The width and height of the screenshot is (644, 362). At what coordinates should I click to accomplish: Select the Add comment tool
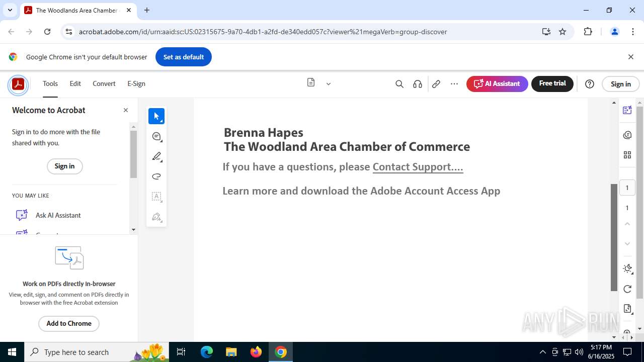pyautogui.click(x=156, y=136)
